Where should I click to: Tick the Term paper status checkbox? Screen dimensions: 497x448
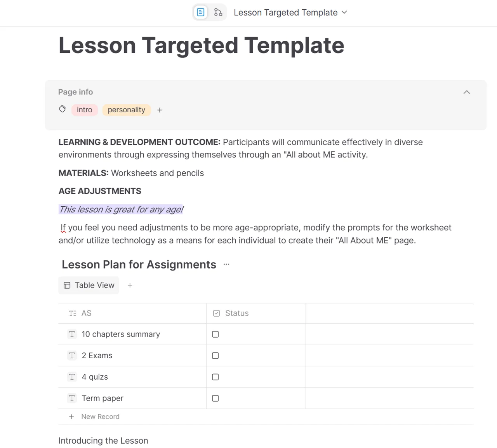coord(215,398)
